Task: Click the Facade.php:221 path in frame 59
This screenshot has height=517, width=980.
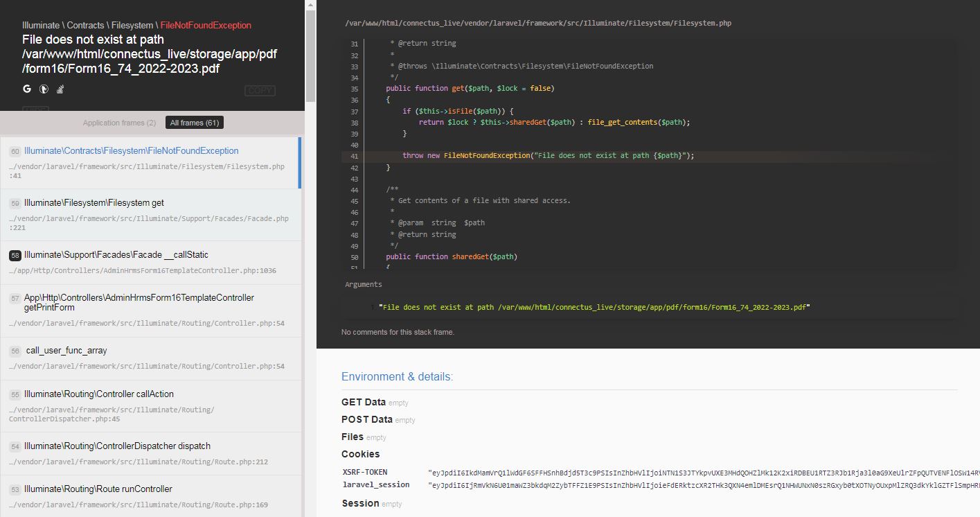Action: coord(149,223)
